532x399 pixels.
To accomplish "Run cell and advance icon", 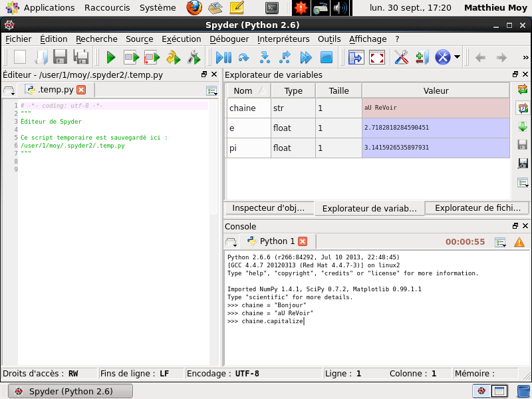I will pyautogui.click(x=152, y=57).
